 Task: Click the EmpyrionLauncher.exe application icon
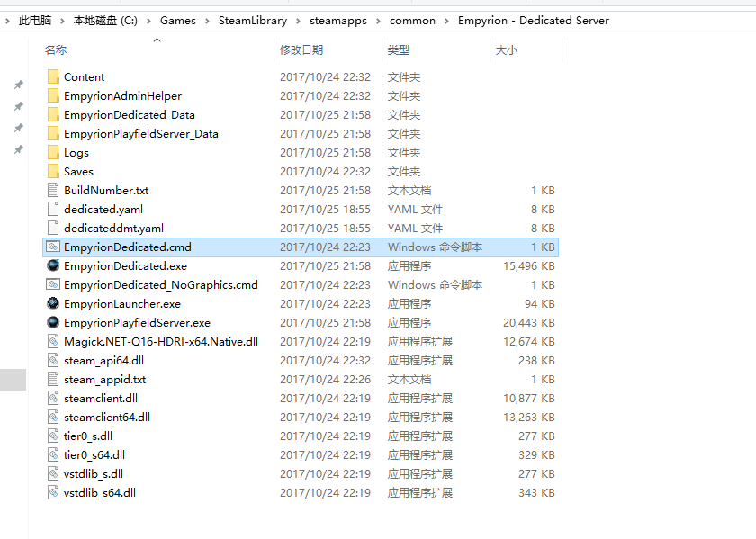(53, 303)
